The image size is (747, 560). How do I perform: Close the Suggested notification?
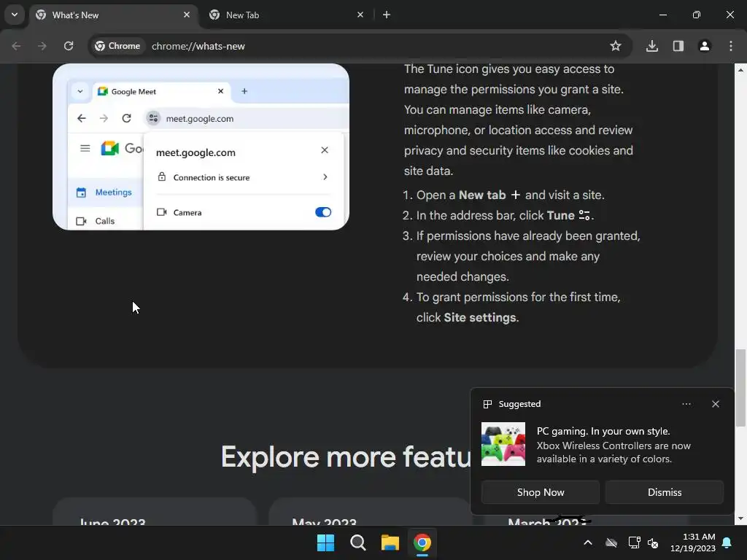point(716,404)
